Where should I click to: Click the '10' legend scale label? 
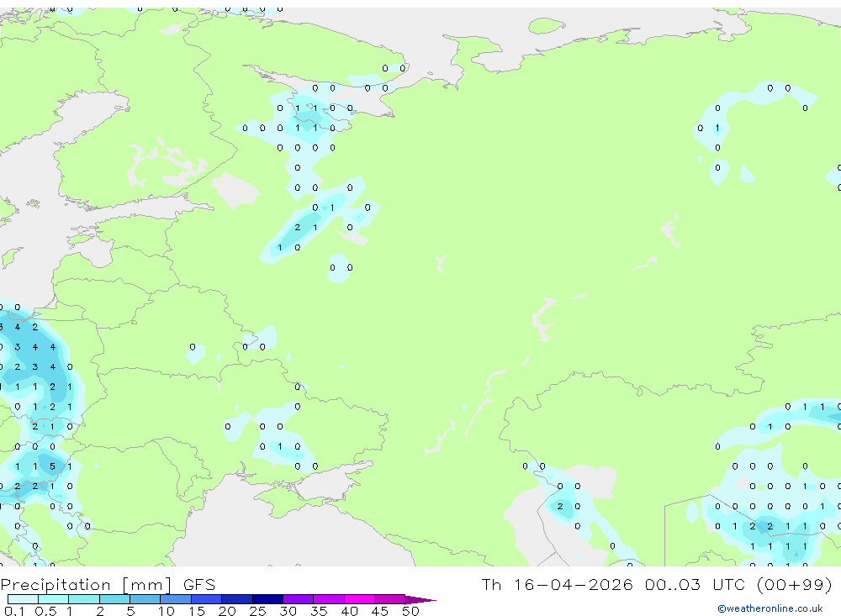[x=167, y=611]
